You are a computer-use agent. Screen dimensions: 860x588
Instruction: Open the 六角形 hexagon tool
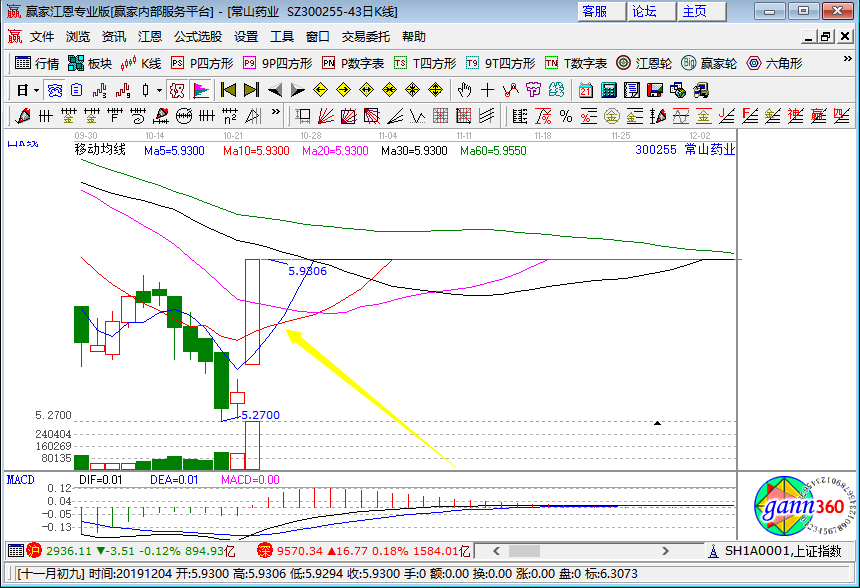point(774,64)
